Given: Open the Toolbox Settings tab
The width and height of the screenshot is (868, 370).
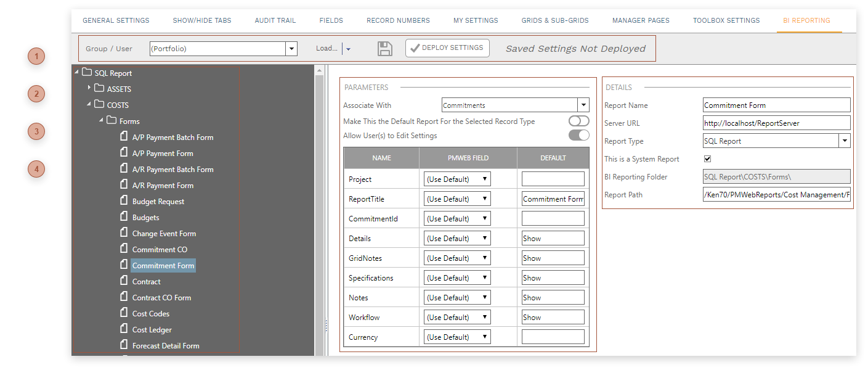Looking at the screenshot, I should pos(726,20).
